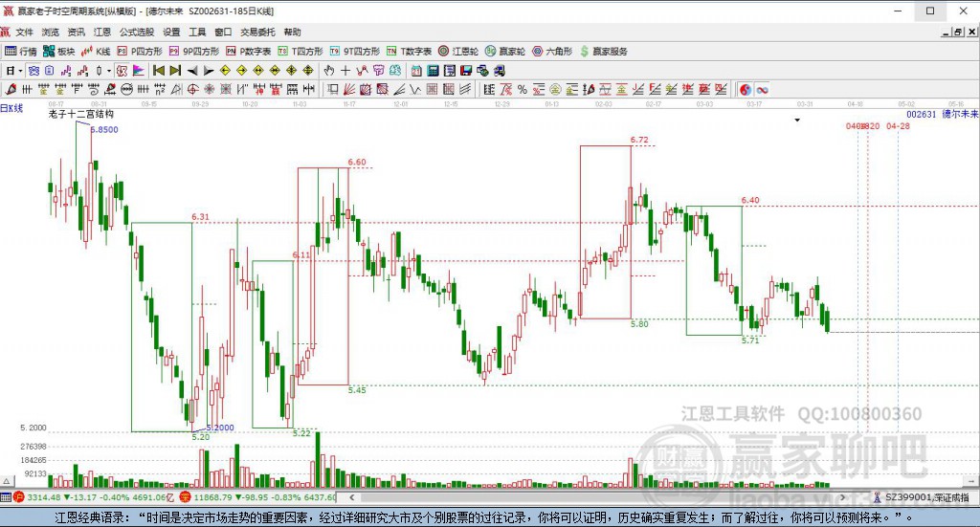Expand the 日 period dropdown arrow
The height and width of the screenshot is (527, 980).
point(20,71)
